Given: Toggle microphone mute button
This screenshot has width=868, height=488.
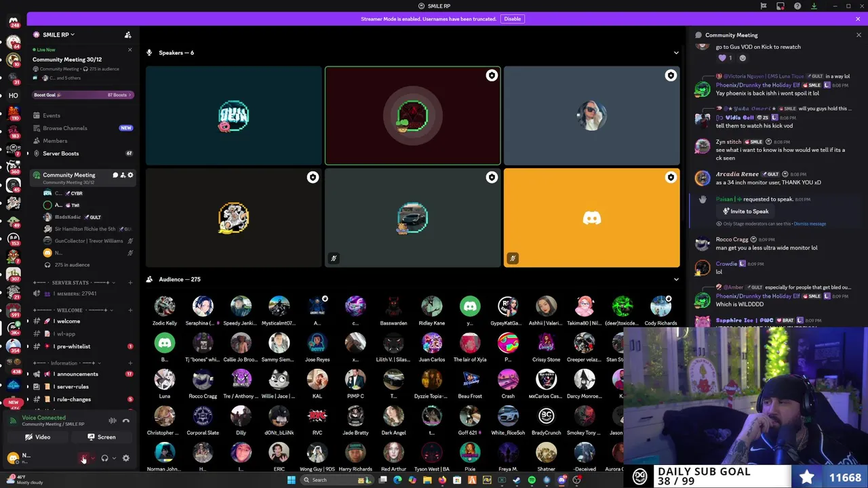Looking at the screenshot, I should click(x=83, y=459).
